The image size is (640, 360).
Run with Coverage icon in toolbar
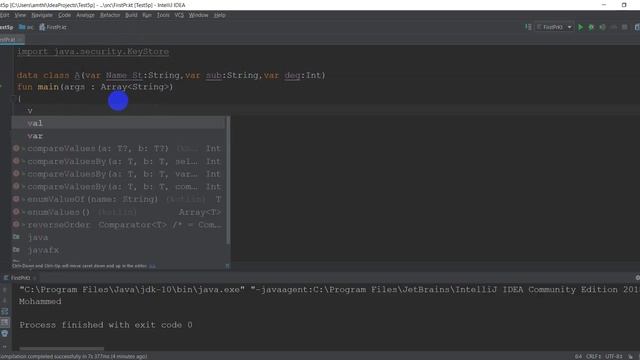[602, 27]
